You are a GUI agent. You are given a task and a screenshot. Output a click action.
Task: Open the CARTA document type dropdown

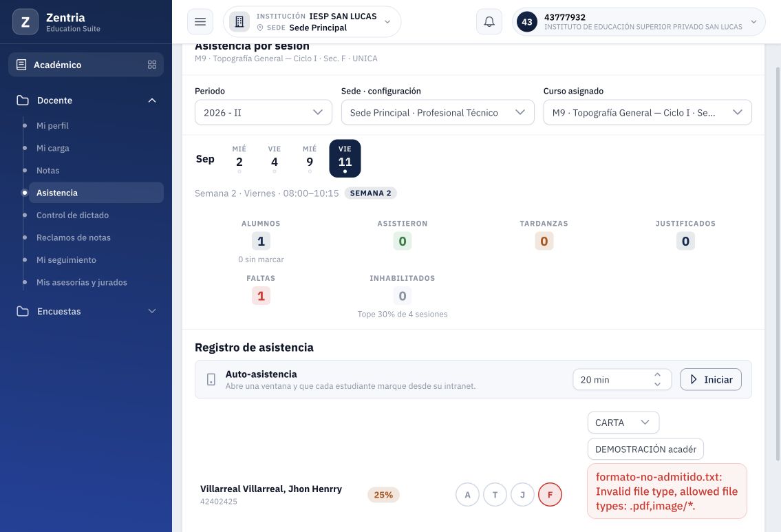coord(623,423)
